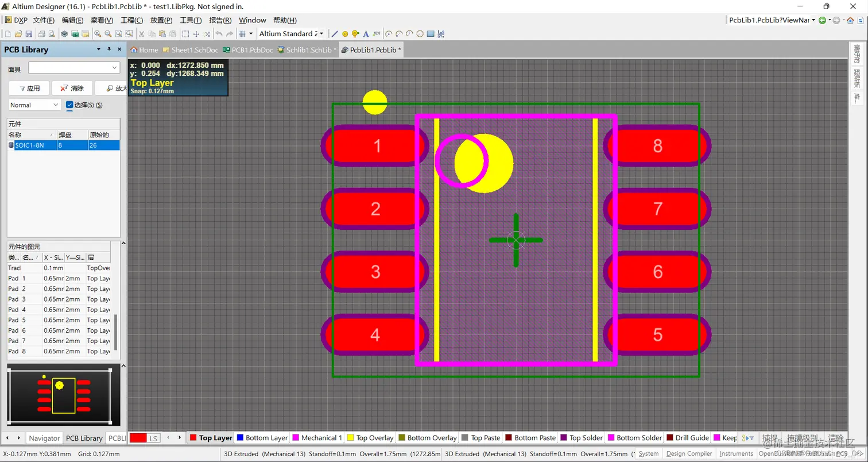Open the grid dropdown arrow
This screenshot has height=462, width=868.
click(251, 34)
